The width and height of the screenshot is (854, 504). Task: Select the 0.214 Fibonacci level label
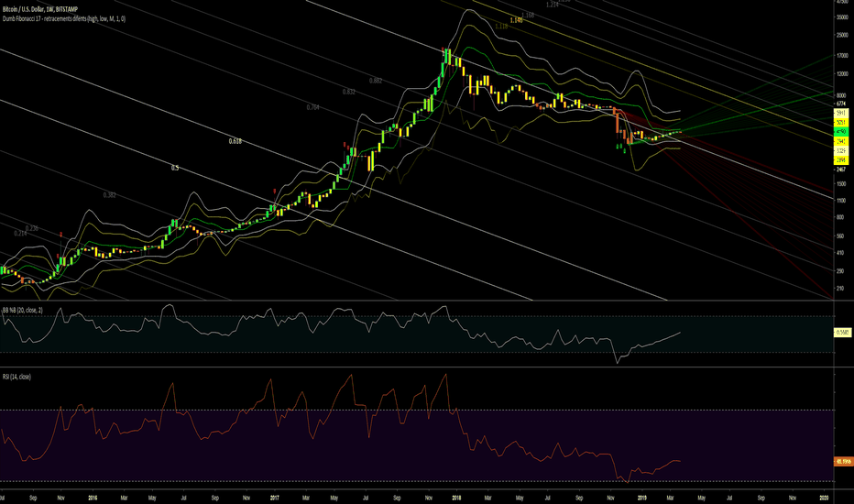[20, 233]
